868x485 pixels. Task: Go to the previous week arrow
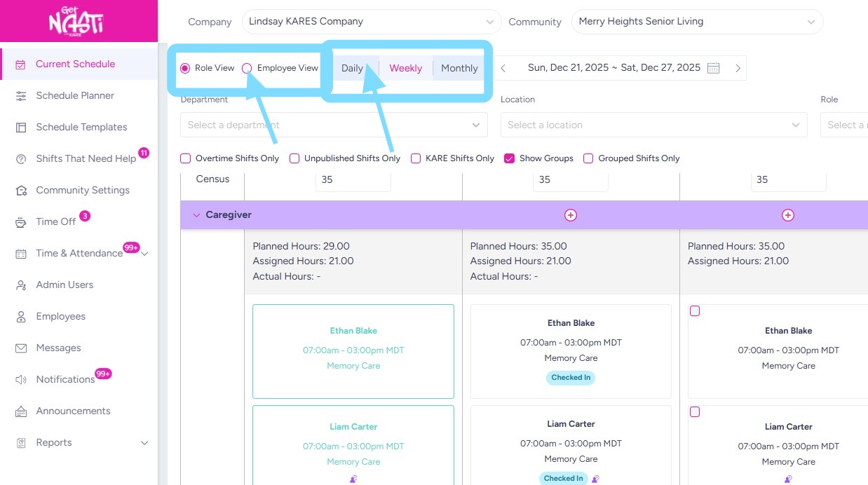[x=503, y=68]
